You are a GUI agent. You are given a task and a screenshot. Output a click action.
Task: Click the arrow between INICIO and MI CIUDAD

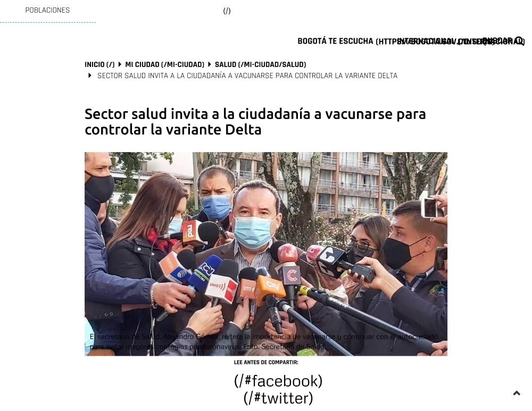[x=120, y=64]
